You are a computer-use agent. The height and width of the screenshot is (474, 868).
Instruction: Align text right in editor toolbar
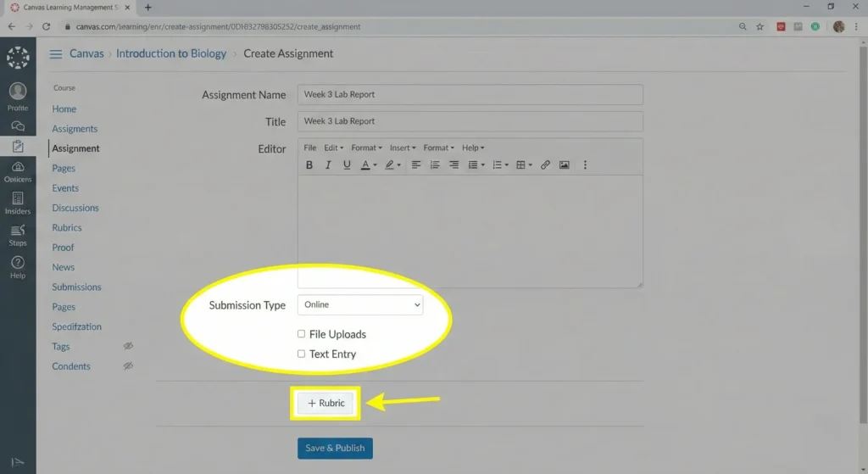[x=453, y=165]
